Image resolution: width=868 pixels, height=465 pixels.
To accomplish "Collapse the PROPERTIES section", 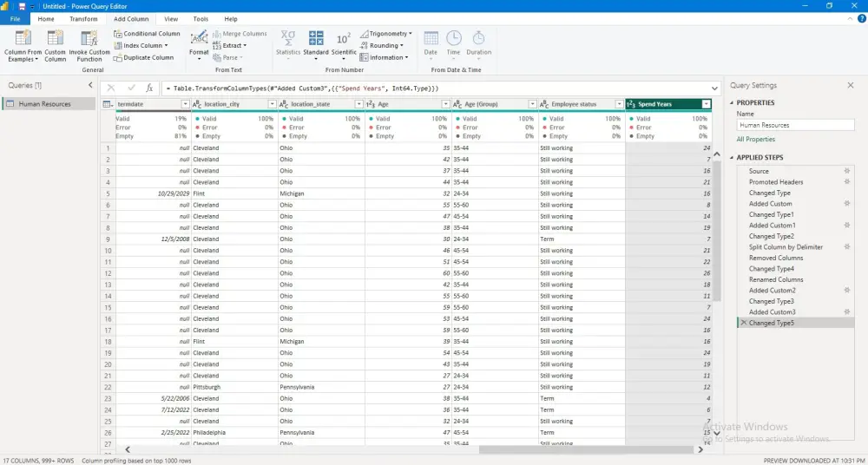I will click(732, 103).
